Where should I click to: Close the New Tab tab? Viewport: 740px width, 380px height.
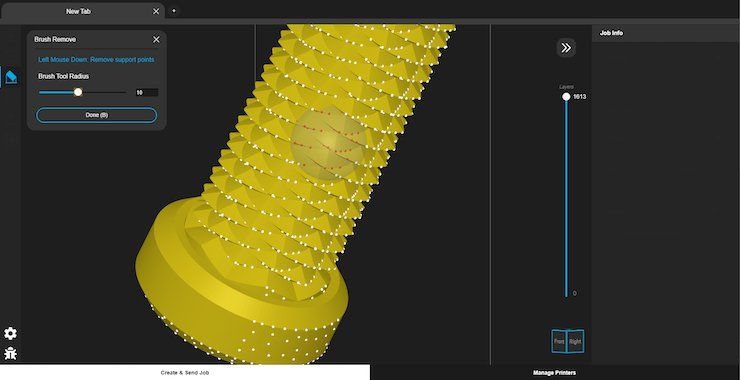156,11
